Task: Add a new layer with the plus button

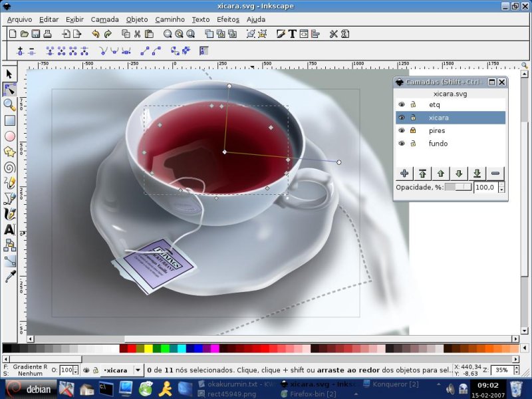Action: [404, 173]
